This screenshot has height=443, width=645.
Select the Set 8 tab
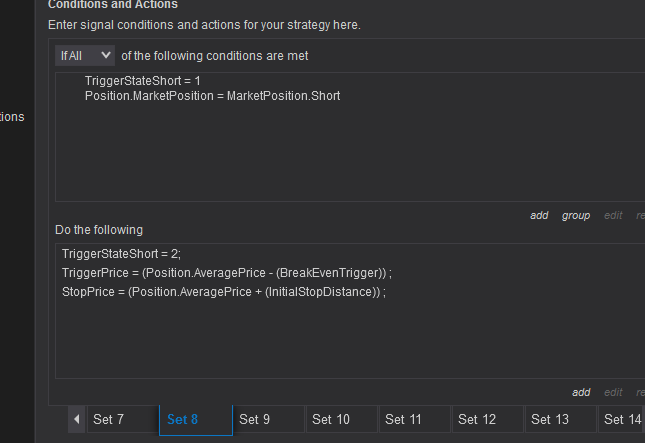pos(183,420)
